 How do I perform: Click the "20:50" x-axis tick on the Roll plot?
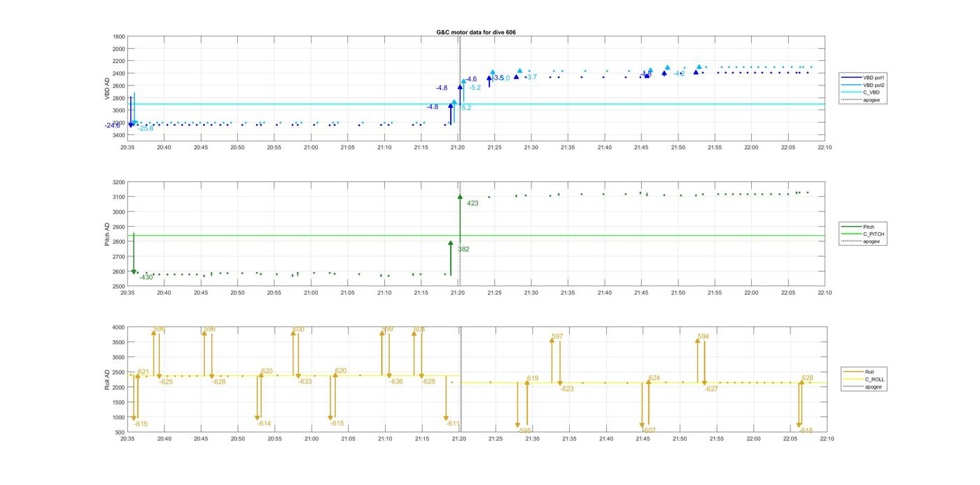coord(238,439)
